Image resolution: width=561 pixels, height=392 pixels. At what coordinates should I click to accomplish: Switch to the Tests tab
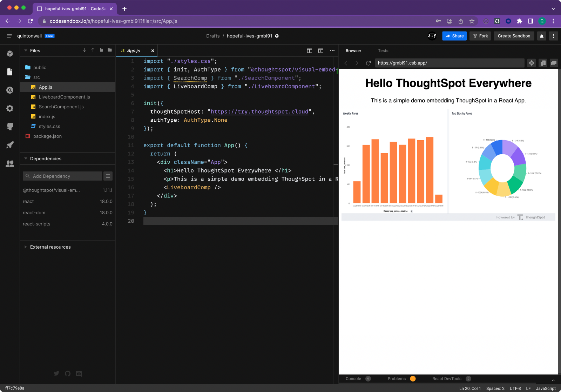(383, 51)
